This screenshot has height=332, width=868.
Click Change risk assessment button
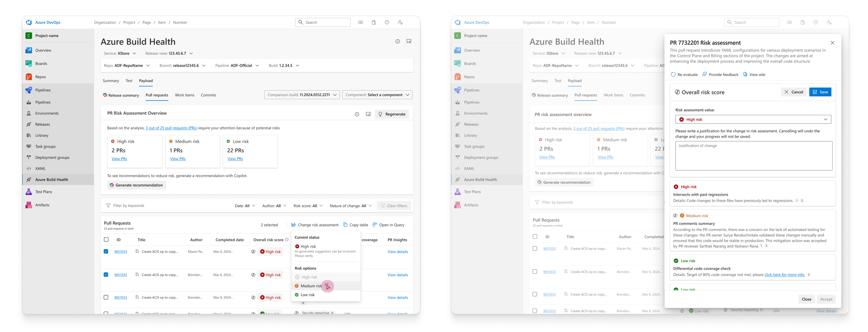click(x=315, y=225)
